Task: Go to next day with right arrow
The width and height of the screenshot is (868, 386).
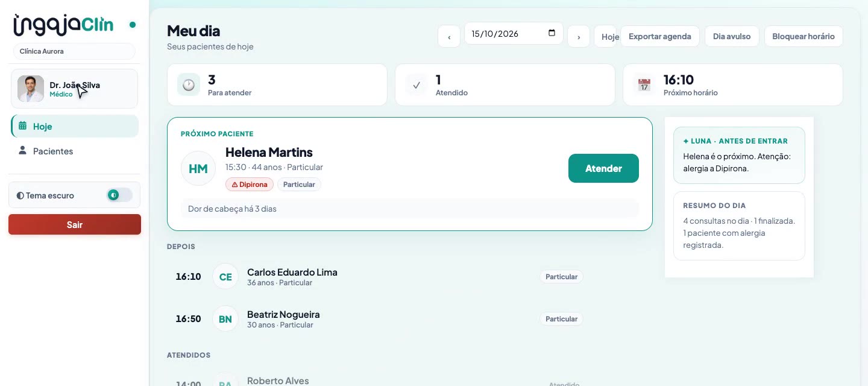Action: click(x=579, y=36)
